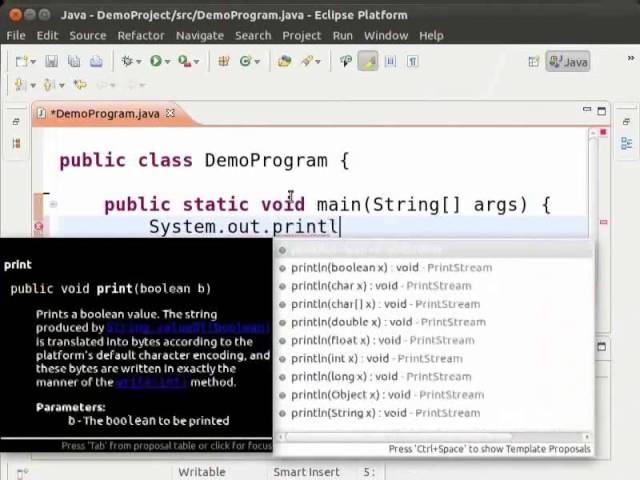Click the left sidebar Package Explorer icon
Screen dimensions: 640x480
[x=16, y=143]
